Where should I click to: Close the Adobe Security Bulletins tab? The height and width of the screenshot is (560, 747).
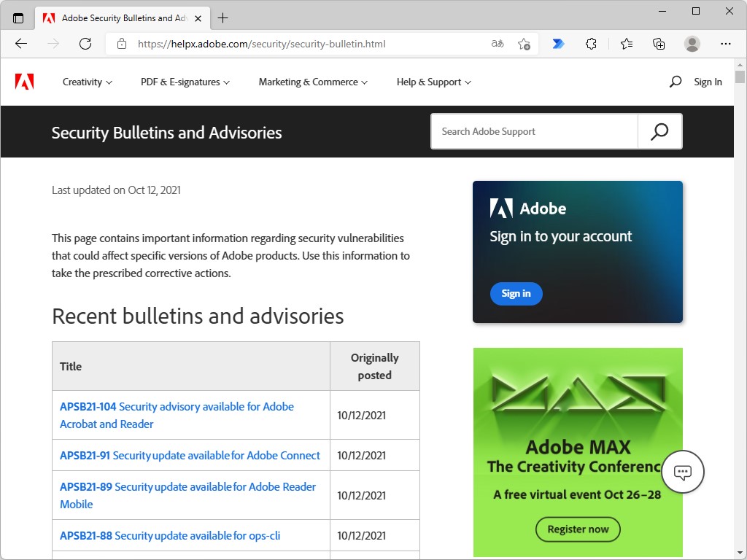(x=198, y=18)
